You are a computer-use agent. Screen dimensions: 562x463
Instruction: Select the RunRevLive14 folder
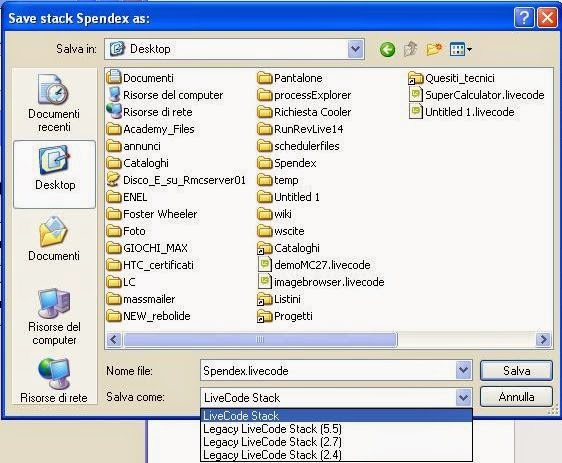301,129
